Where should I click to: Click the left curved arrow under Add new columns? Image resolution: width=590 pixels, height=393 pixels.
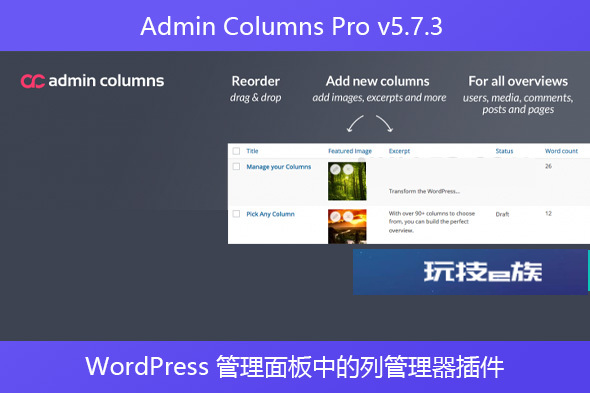355,124
